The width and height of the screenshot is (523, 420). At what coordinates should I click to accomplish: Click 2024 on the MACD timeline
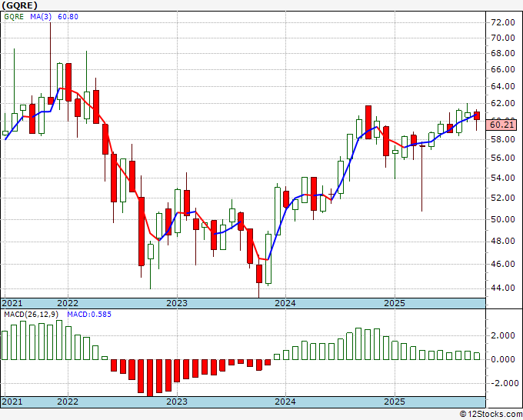point(285,402)
